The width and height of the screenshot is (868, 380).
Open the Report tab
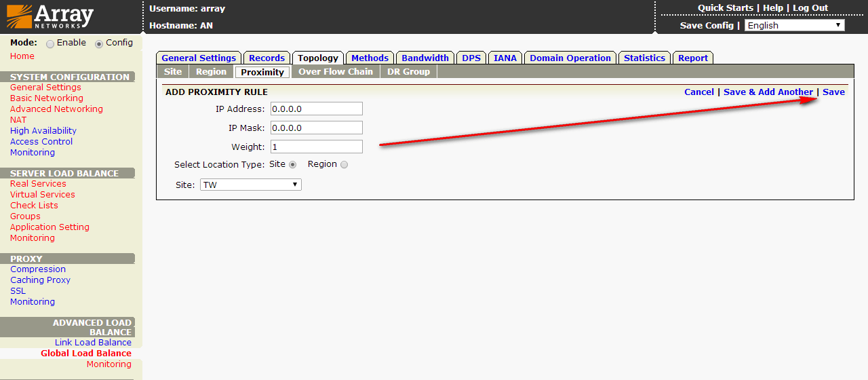[693, 58]
